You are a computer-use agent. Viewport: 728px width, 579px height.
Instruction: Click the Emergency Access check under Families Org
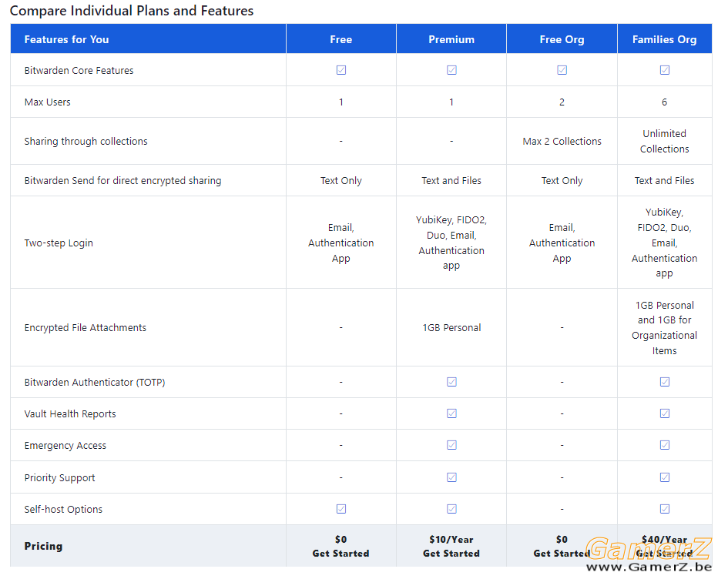click(664, 445)
